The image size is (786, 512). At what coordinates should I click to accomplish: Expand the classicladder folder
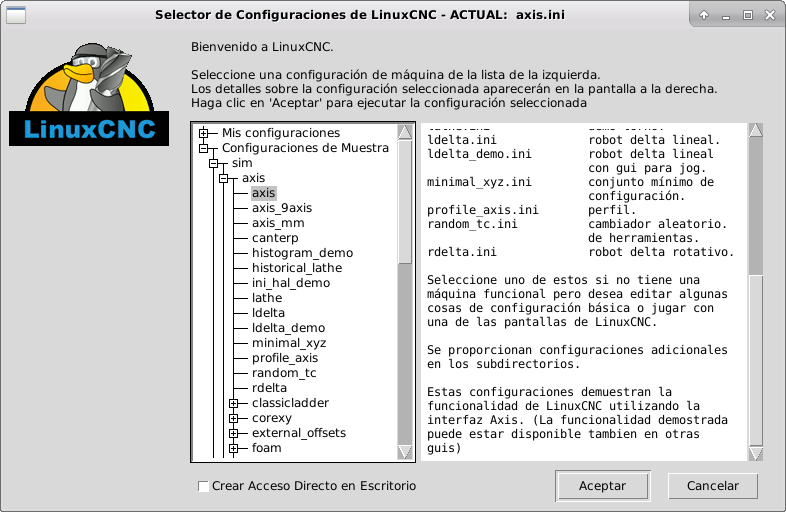(234, 403)
